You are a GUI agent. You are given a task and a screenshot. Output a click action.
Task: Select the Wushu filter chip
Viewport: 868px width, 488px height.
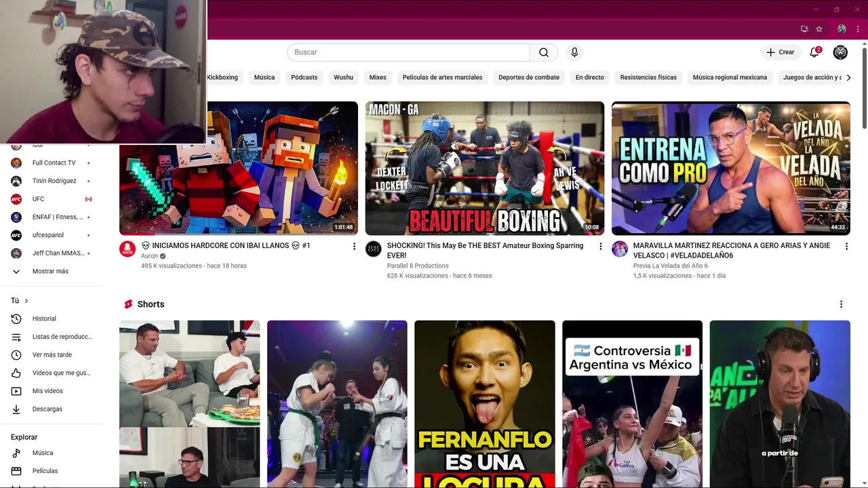[x=343, y=77]
